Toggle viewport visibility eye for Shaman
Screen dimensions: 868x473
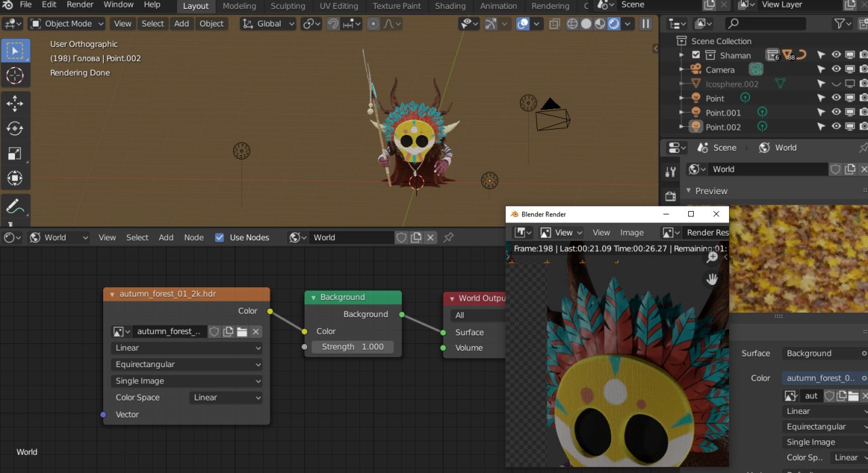(836, 55)
